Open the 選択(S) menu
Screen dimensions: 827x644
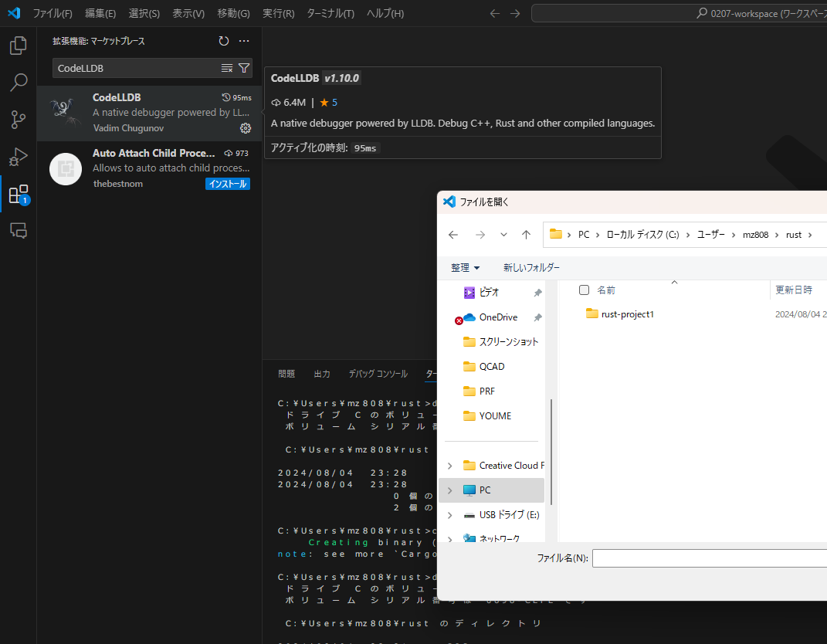tap(144, 13)
